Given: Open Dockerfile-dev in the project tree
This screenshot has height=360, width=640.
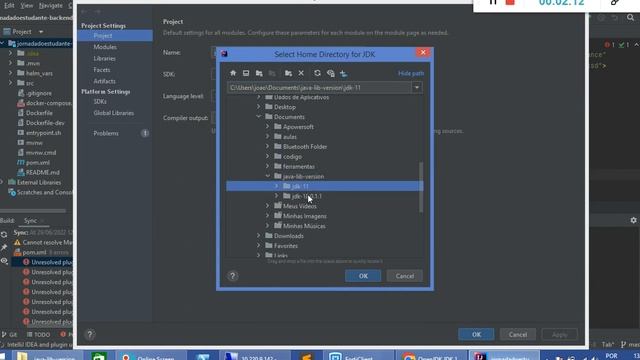Looking at the screenshot, I should pyautogui.click(x=45, y=123).
